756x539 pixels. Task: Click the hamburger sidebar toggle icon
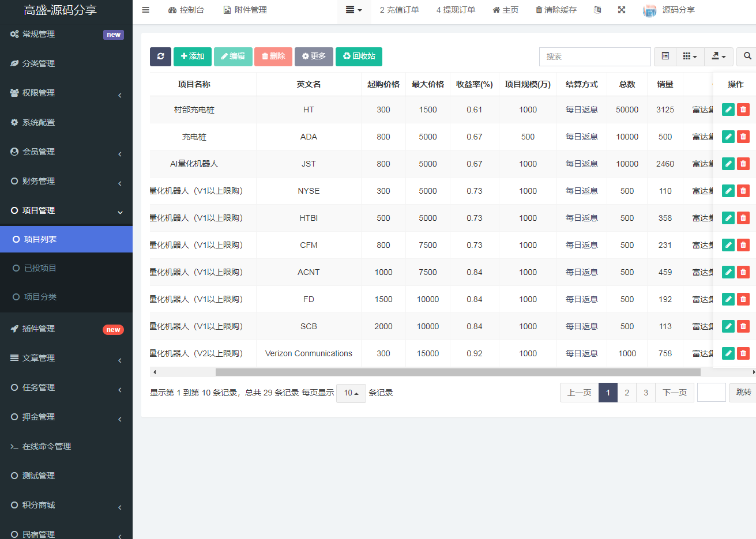[145, 10]
